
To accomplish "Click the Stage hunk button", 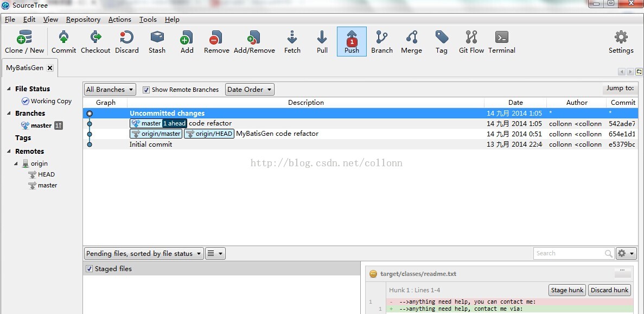I will [566, 290].
